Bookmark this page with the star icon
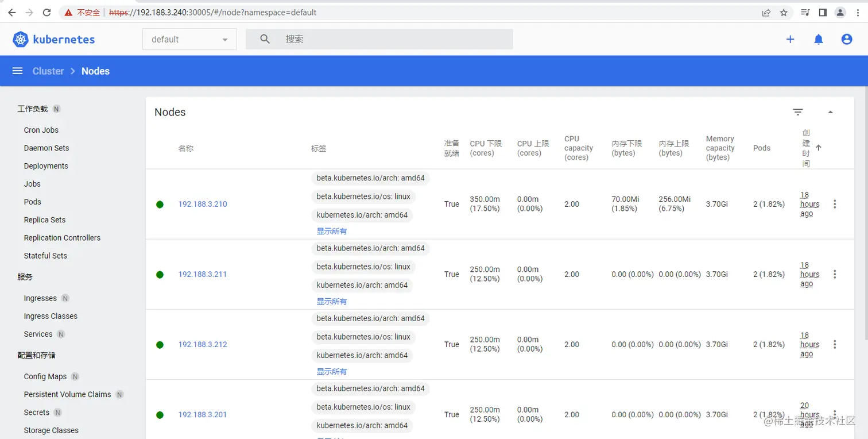 (784, 13)
